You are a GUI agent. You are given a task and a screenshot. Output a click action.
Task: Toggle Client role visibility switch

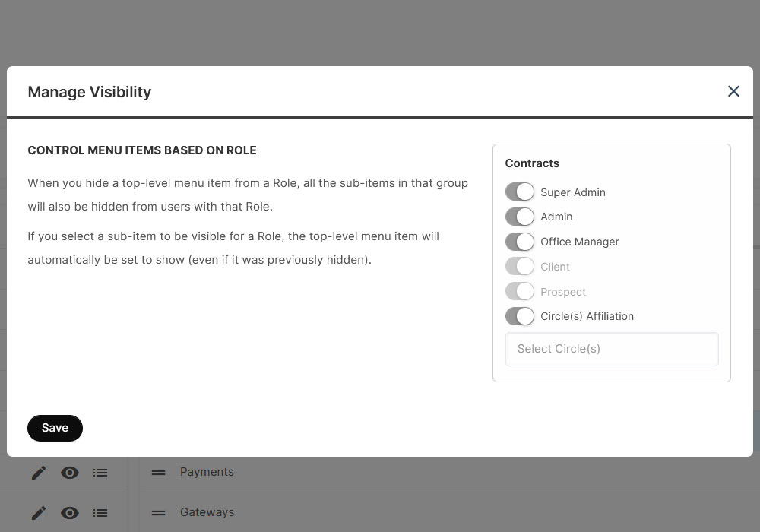click(520, 267)
